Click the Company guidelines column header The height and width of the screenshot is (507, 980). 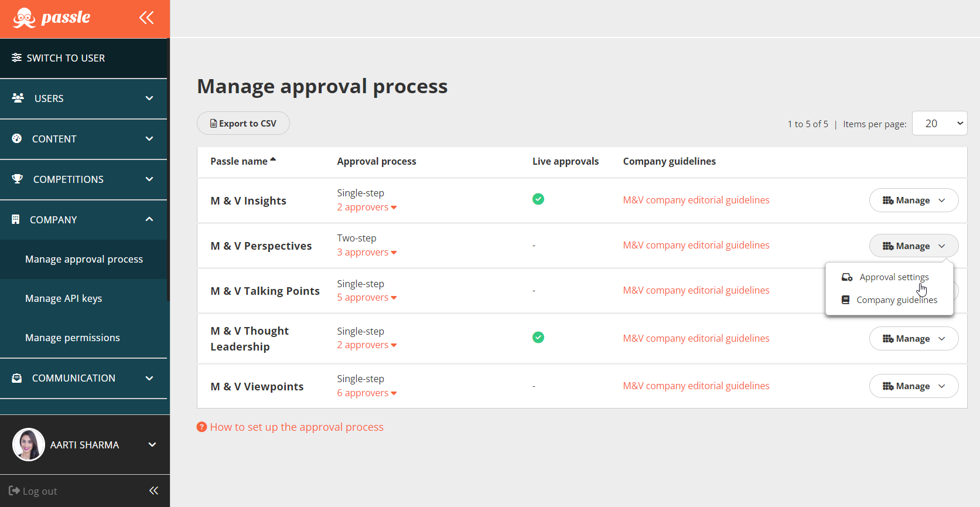pos(669,161)
